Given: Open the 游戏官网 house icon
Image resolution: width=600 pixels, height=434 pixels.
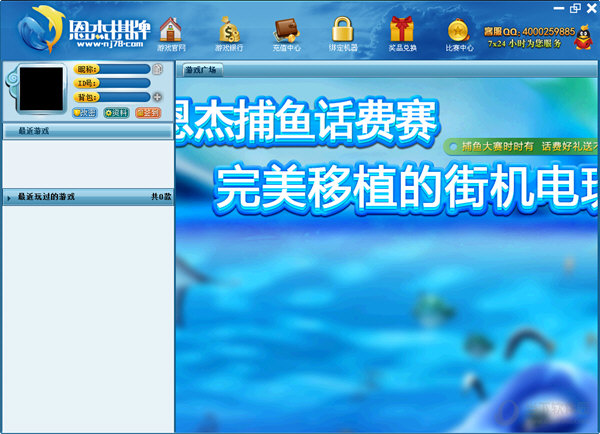Looking at the screenshot, I should [x=171, y=30].
